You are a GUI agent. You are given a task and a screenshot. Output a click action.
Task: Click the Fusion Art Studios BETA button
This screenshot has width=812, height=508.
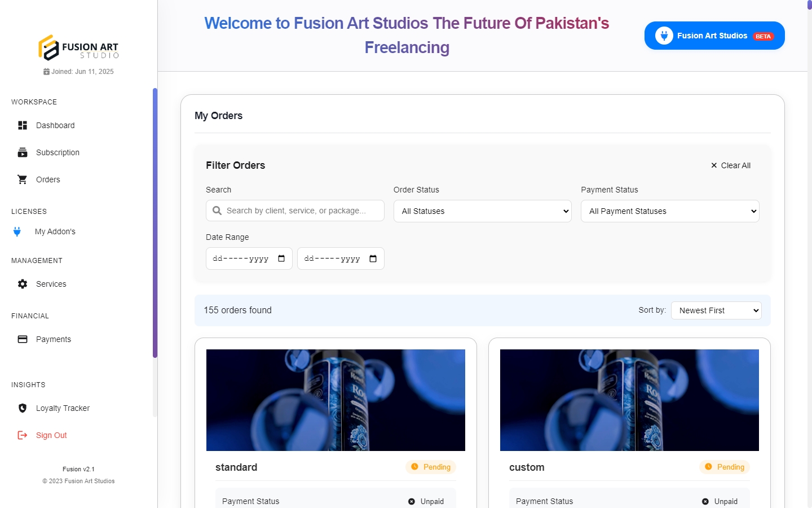pos(714,36)
